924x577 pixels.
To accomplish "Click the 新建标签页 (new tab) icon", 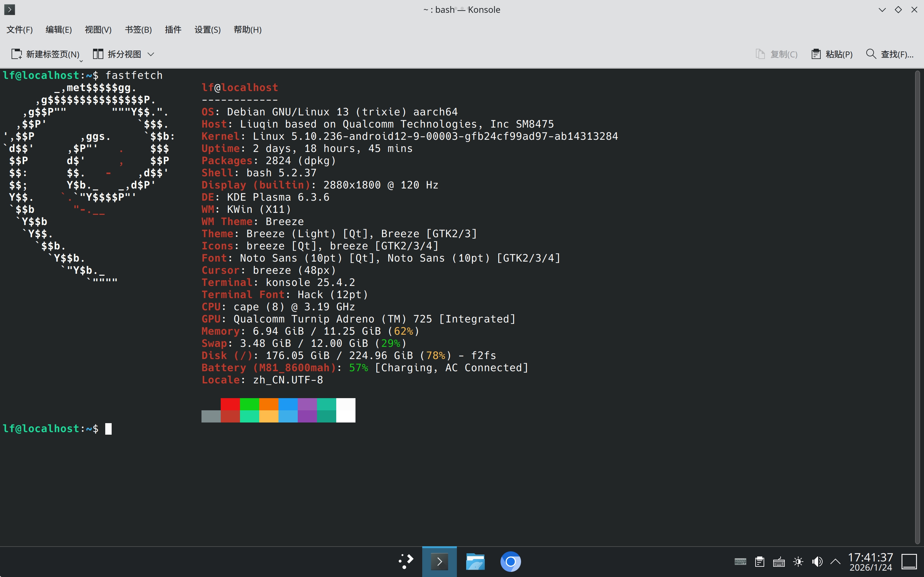I will (x=16, y=54).
